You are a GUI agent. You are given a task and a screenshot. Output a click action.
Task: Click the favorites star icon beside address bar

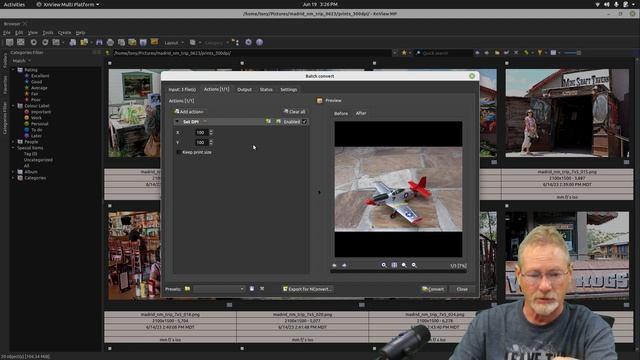coord(404,53)
